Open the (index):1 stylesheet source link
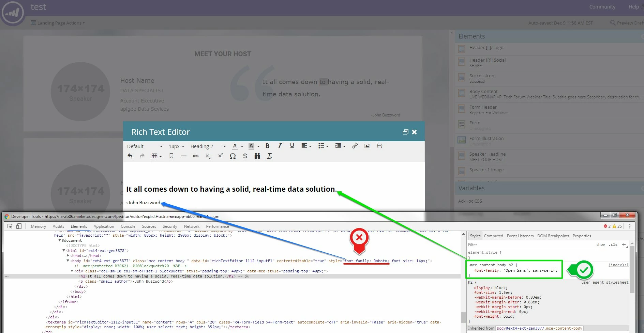Screen dimensions: 644x333 pos(618,265)
